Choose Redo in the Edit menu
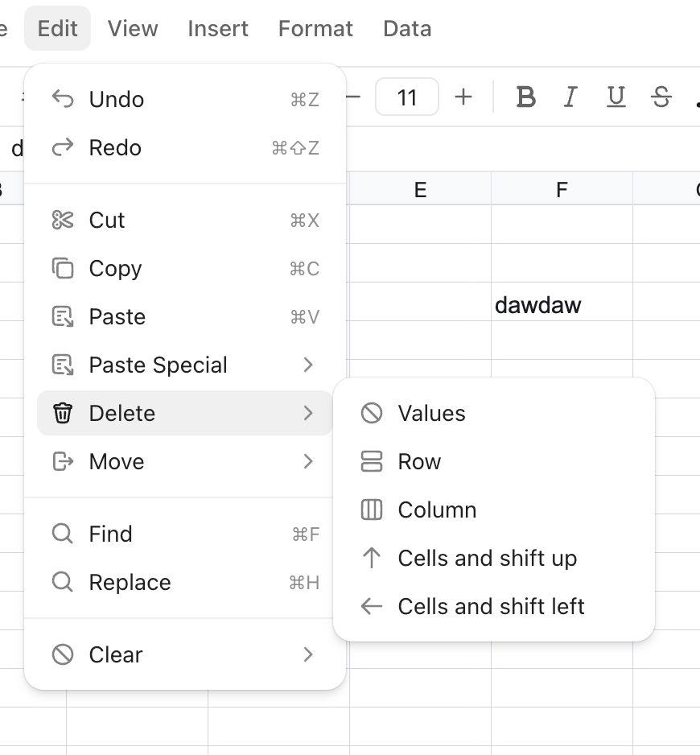700x755 pixels. point(185,148)
